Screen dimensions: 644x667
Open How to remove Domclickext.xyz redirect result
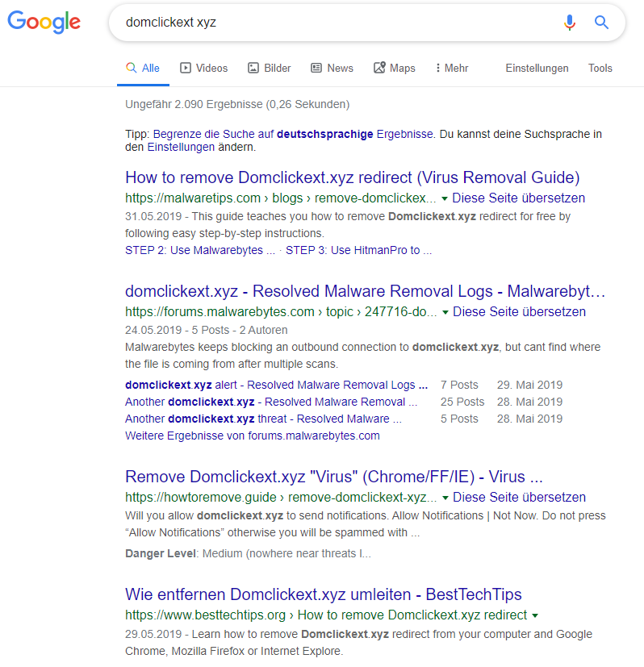pos(353,177)
